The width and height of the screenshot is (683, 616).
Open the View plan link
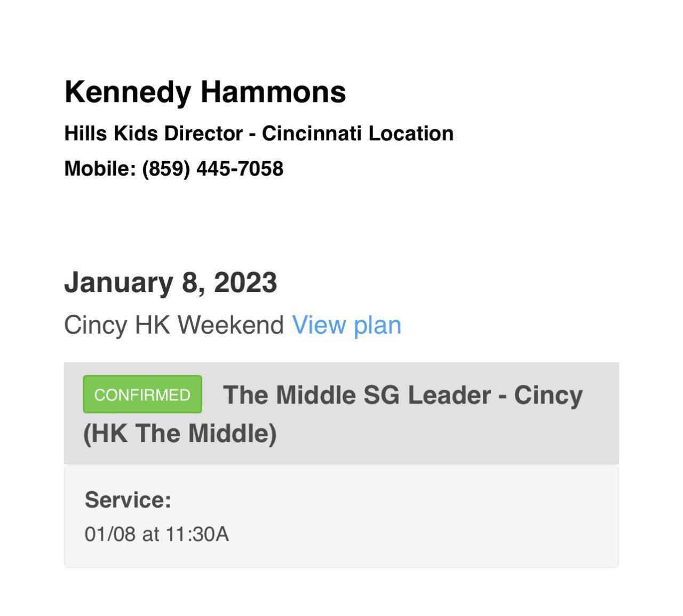coord(346,325)
